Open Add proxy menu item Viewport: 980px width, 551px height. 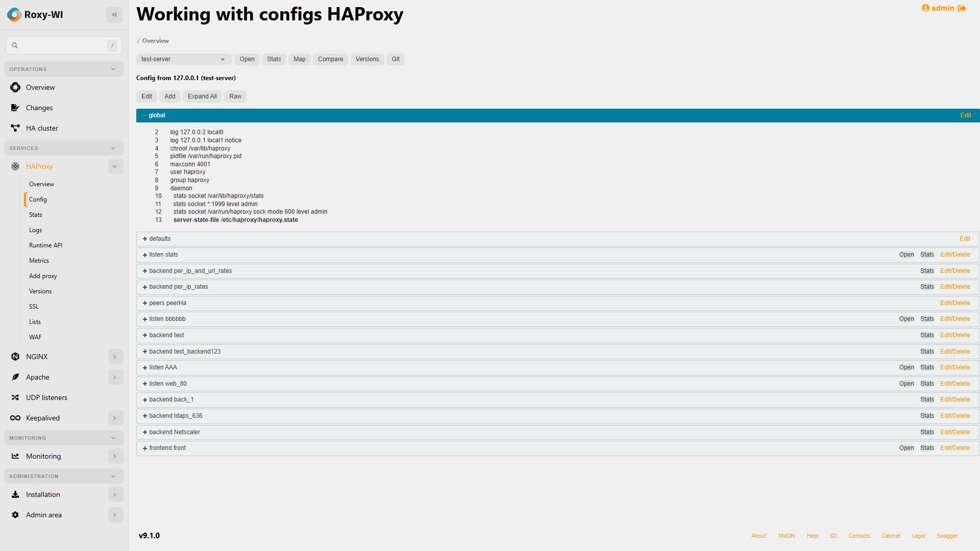[x=43, y=276]
